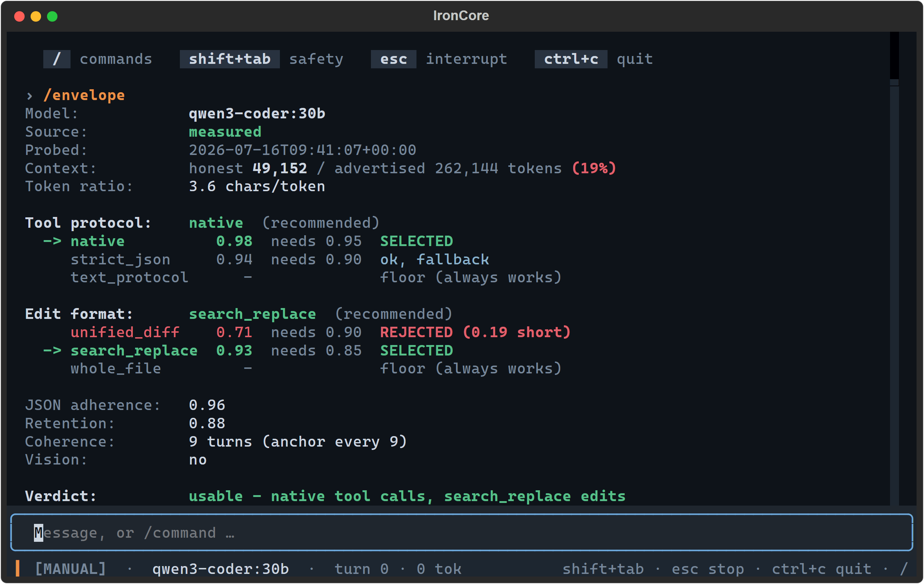
Task: Click the Edit format heading value search_replace
Action: (253, 314)
